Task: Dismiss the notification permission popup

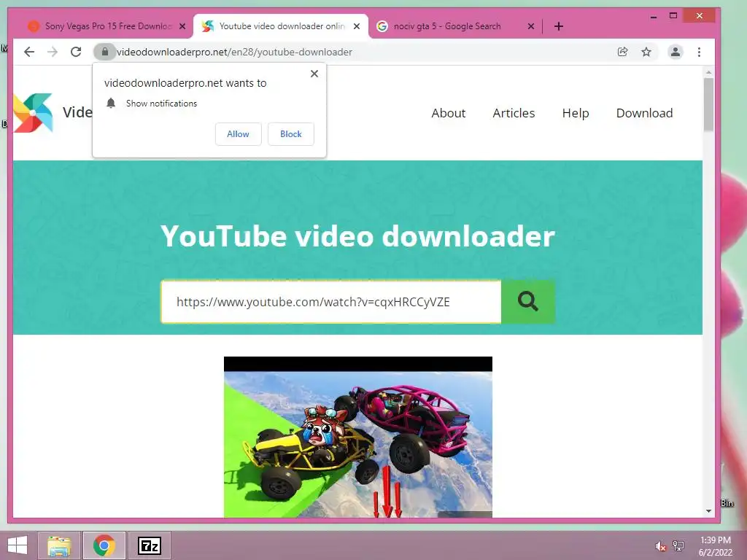Action: pyautogui.click(x=314, y=74)
